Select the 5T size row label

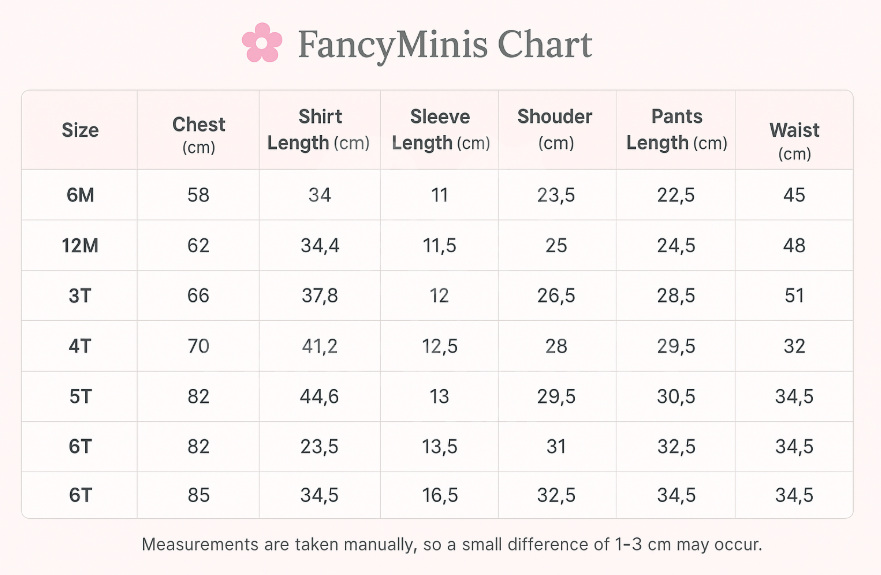80,397
